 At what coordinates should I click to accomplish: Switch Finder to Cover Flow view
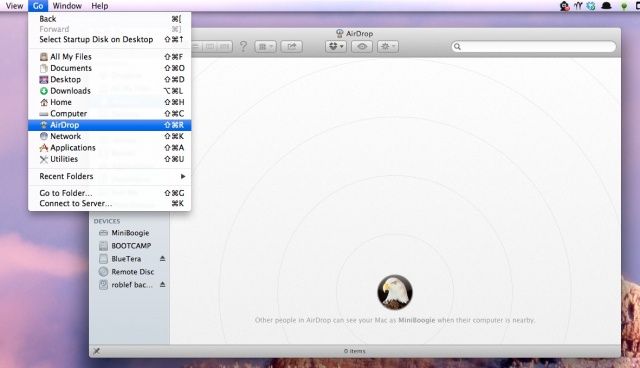click(224, 47)
